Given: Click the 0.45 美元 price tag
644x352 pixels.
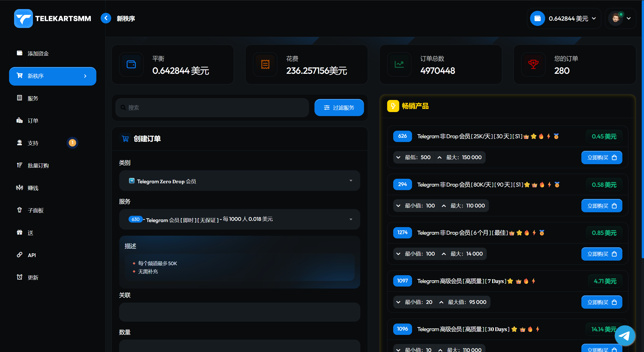Looking at the screenshot, I should 604,136.
